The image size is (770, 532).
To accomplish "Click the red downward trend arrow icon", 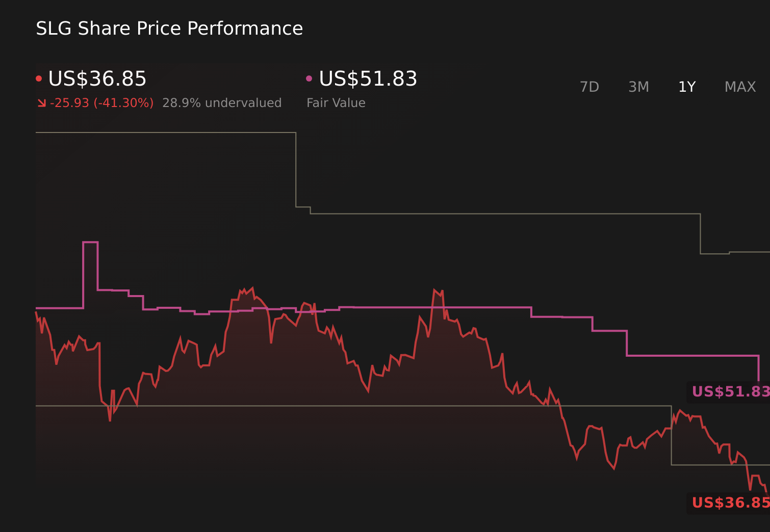I will point(41,102).
